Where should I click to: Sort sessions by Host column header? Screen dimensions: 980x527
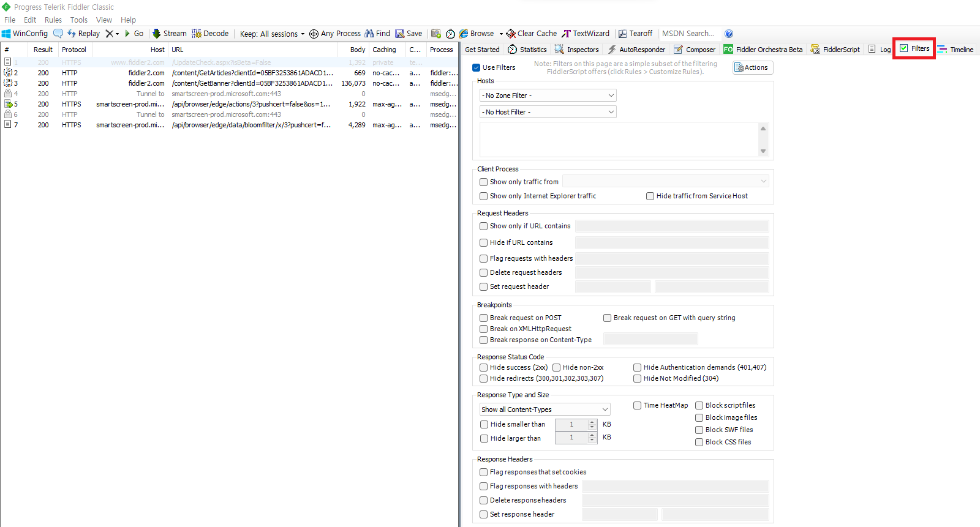(x=130, y=50)
